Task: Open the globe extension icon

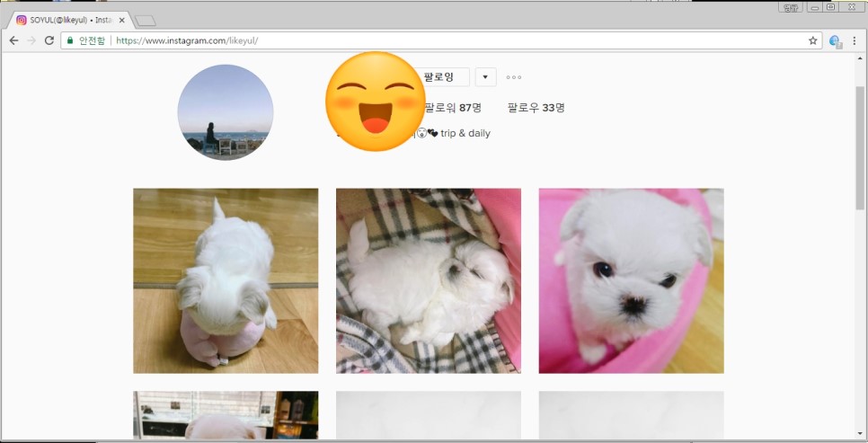Action: (836, 41)
